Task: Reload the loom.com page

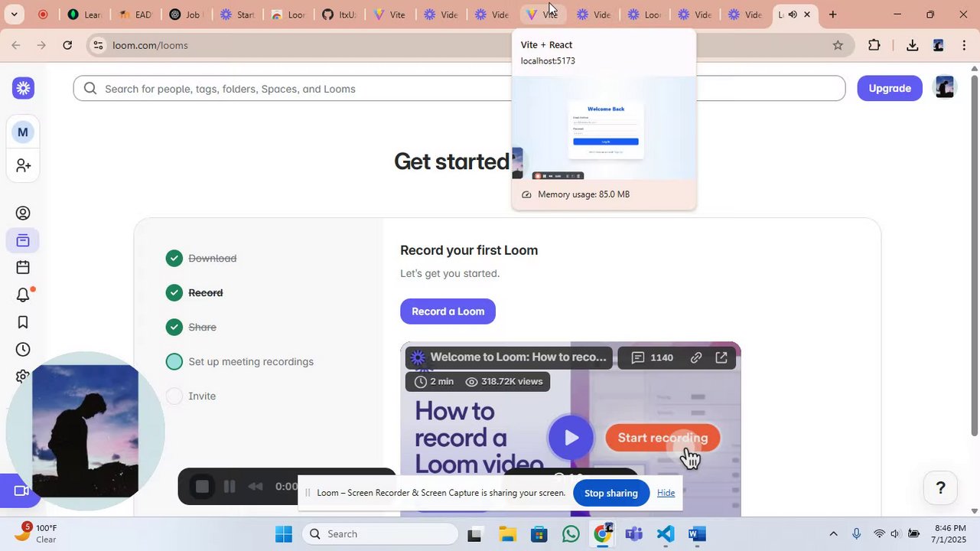Action: (67, 45)
